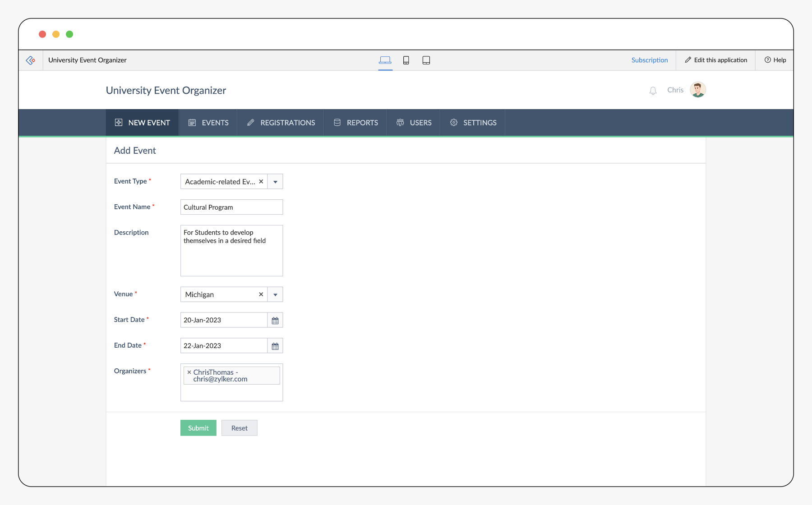The image size is (812, 505).
Task: Open the Events tab
Action: pos(208,123)
